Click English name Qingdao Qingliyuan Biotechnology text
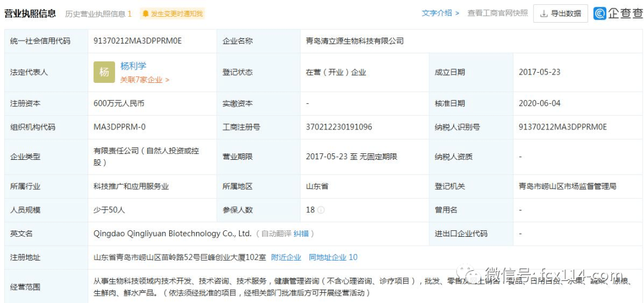This screenshot has height=303, width=644. pyautogui.click(x=172, y=234)
